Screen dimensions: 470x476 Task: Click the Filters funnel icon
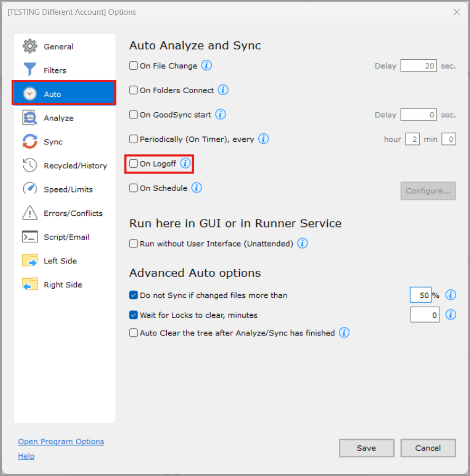pos(30,69)
